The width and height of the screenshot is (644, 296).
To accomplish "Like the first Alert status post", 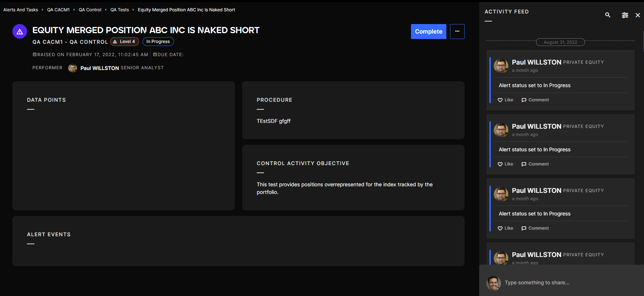I will (x=505, y=100).
